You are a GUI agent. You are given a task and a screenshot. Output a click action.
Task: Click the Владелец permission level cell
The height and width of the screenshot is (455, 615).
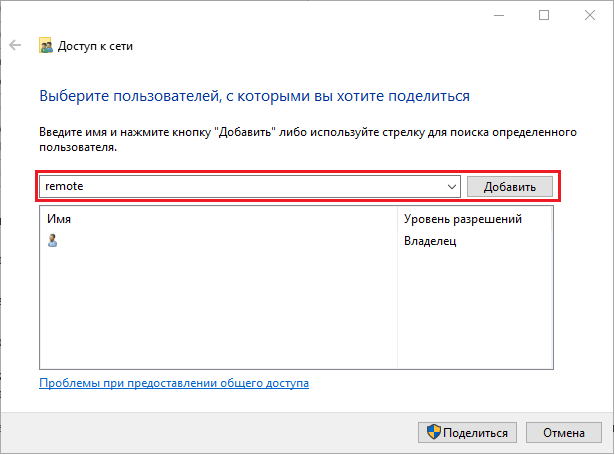[430, 241]
